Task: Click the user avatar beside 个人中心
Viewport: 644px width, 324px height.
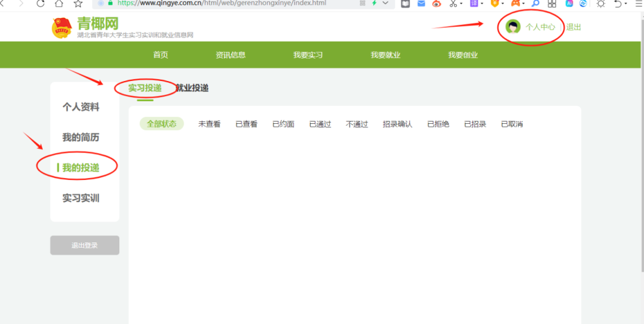Action: coord(512,27)
